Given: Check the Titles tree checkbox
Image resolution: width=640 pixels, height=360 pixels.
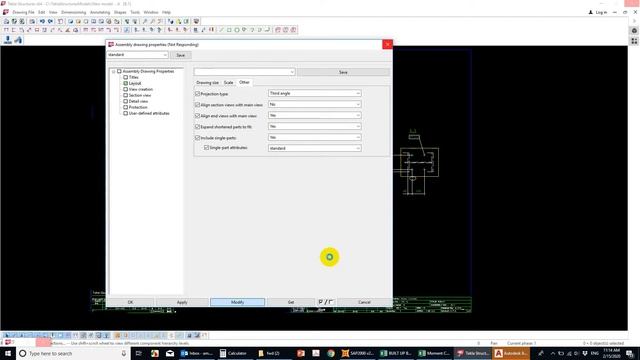Looking at the screenshot, I should point(126,77).
